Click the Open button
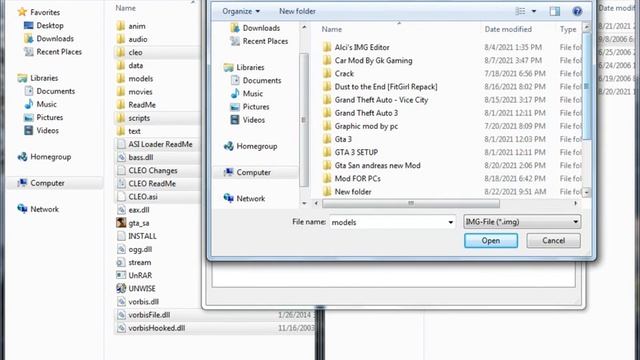 pos(491,241)
